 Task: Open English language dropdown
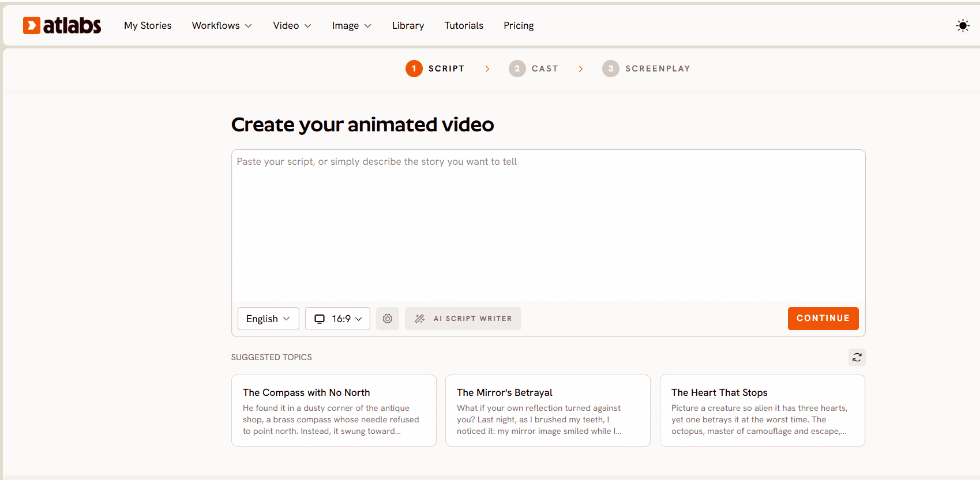pyautogui.click(x=268, y=319)
